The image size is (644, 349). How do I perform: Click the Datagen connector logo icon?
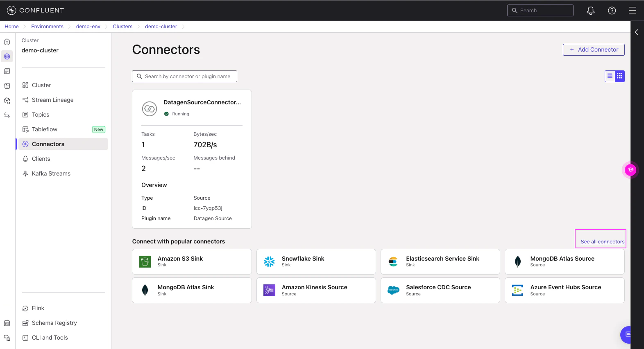pos(150,109)
